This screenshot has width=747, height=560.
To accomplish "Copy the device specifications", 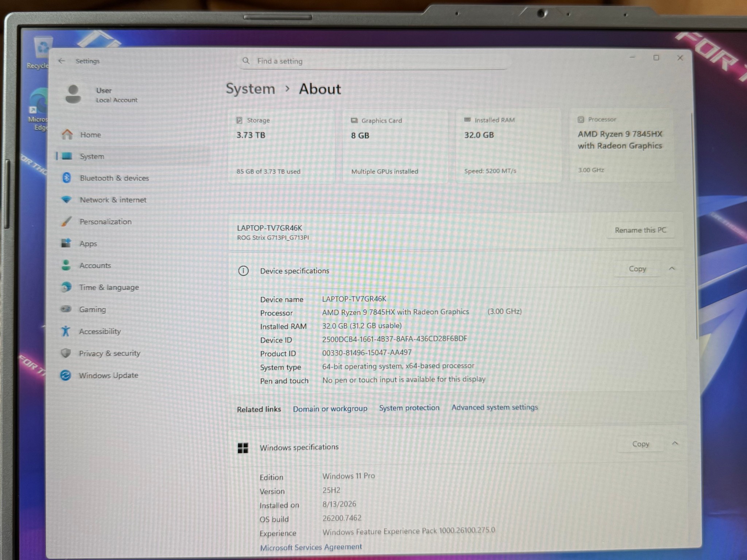I will tap(637, 269).
